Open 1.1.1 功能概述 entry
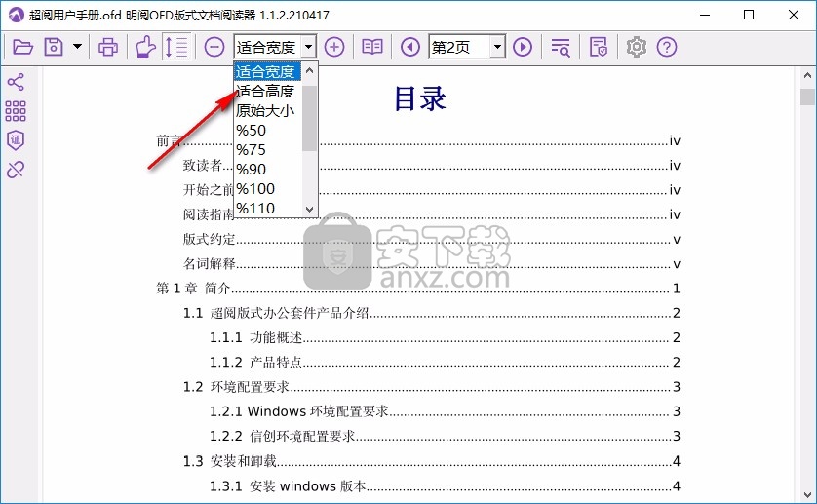Image resolution: width=817 pixels, height=504 pixels. pyautogui.click(x=445, y=337)
